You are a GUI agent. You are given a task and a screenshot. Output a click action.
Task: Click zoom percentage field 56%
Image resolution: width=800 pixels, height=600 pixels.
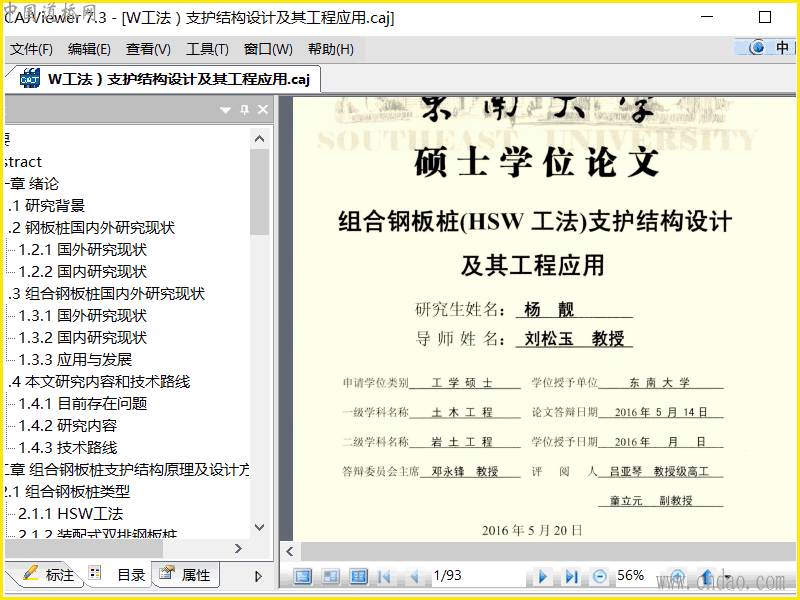pos(631,576)
